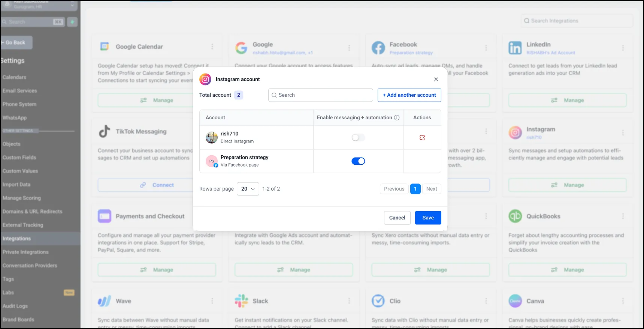Click Manage on LinkedIn card

pos(567,100)
